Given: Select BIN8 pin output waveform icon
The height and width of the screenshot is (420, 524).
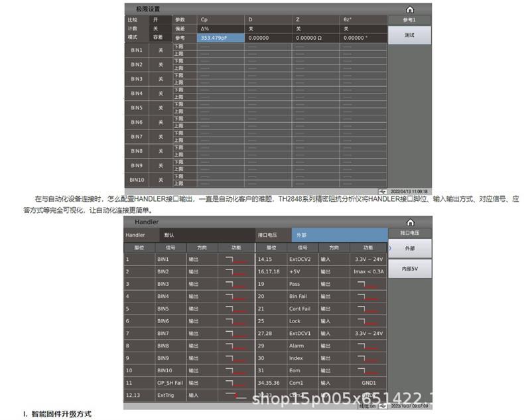Looking at the screenshot, I should pos(237,346).
